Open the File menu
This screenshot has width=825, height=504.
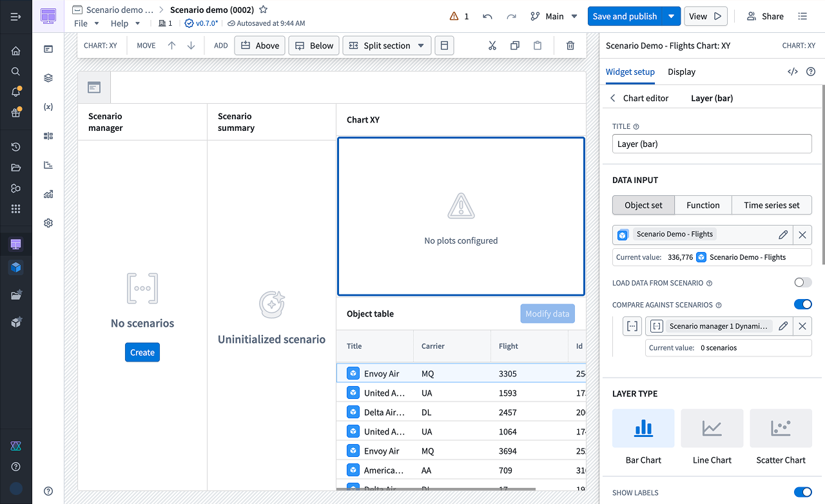click(x=86, y=23)
